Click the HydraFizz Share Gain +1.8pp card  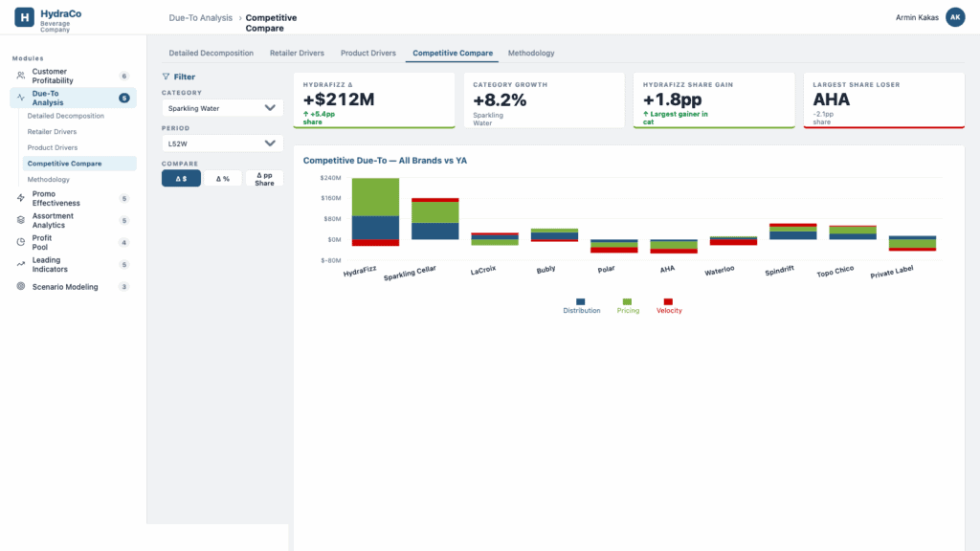click(x=714, y=100)
